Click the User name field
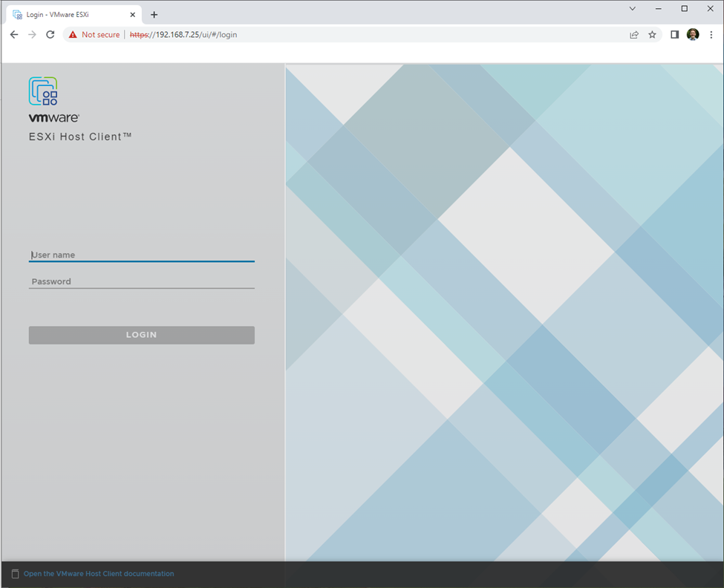724x588 pixels. (142, 255)
